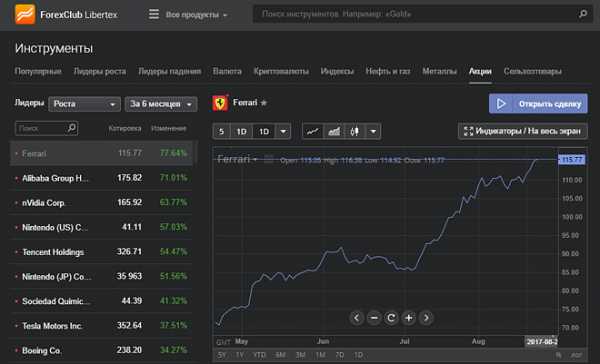Reset chart view with the refresh icon

point(391,318)
